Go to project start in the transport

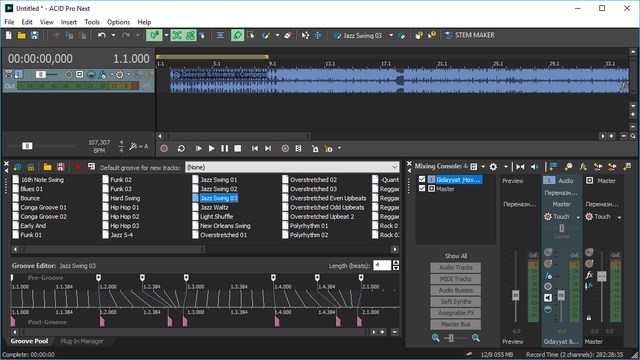click(255, 149)
